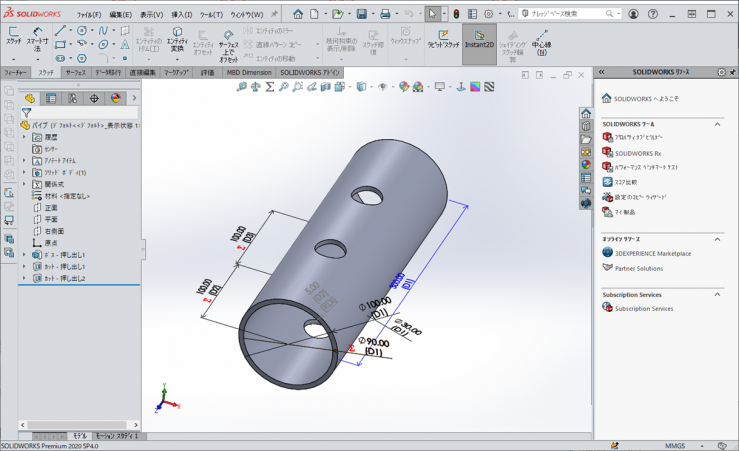Open the PropertyManager tab icon
The height and width of the screenshot is (451, 739).
(51, 98)
